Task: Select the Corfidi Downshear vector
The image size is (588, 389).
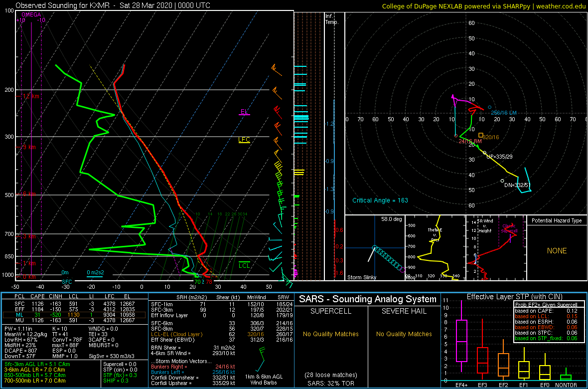Action: coord(192,377)
